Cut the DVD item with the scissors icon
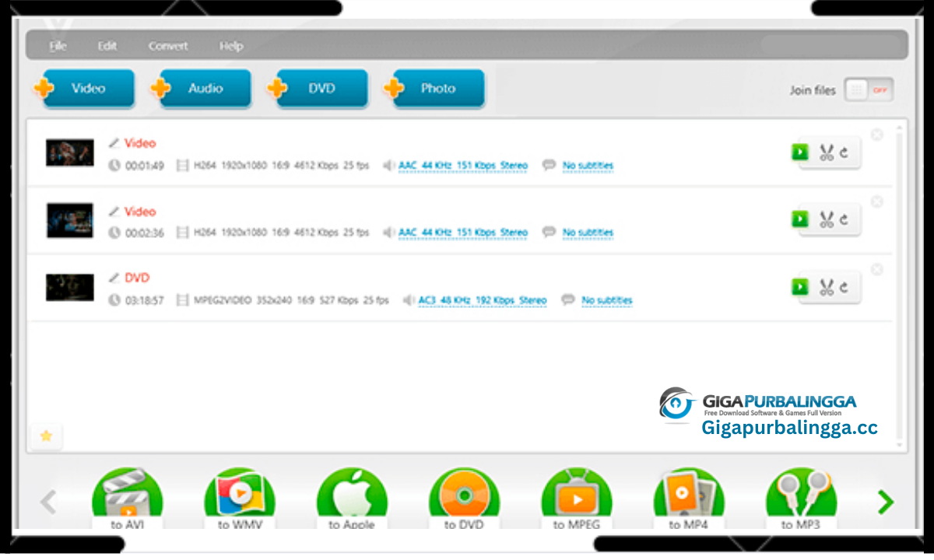Screen dimensions: 934x560 pyautogui.click(x=826, y=288)
